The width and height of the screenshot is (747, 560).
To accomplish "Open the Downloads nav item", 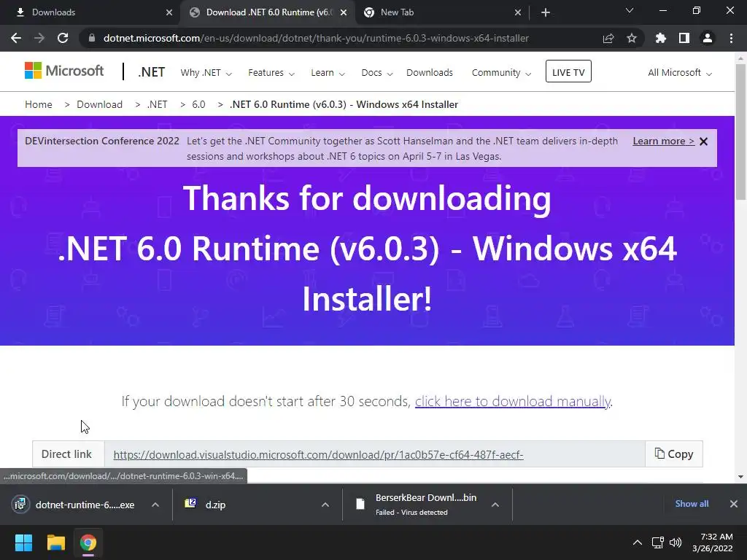I will pyautogui.click(x=430, y=73).
